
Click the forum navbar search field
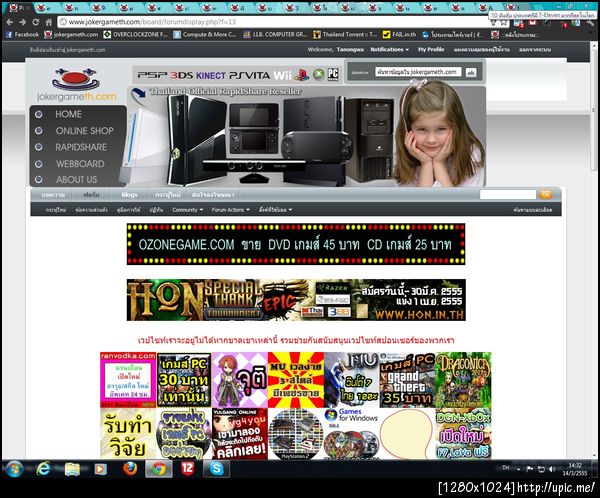pyautogui.click(x=508, y=194)
